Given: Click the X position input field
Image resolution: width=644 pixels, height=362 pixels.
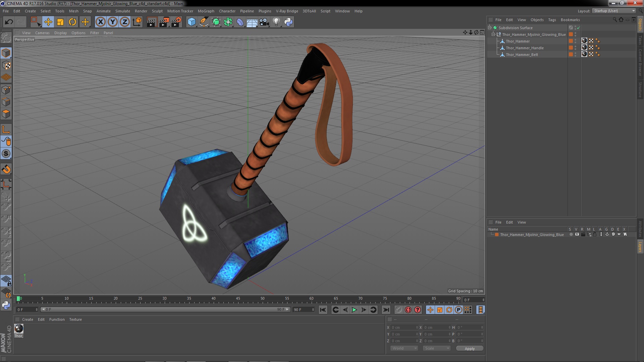Looking at the screenshot, I should 404,327.
